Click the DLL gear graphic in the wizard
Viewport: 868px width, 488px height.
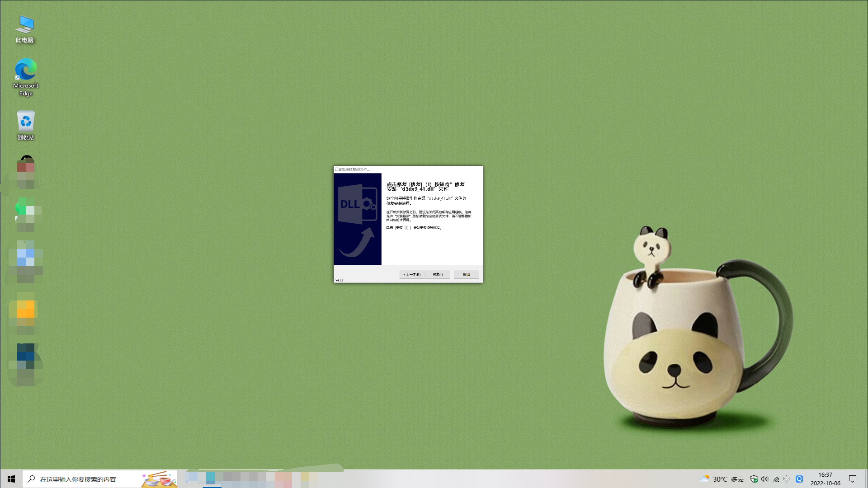click(358, 204)
